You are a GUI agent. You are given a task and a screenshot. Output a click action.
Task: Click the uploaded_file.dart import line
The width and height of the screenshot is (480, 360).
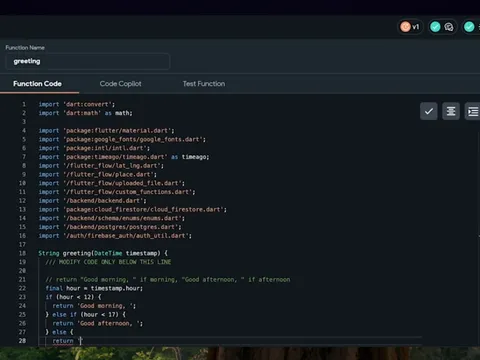[x=111, y=183]
